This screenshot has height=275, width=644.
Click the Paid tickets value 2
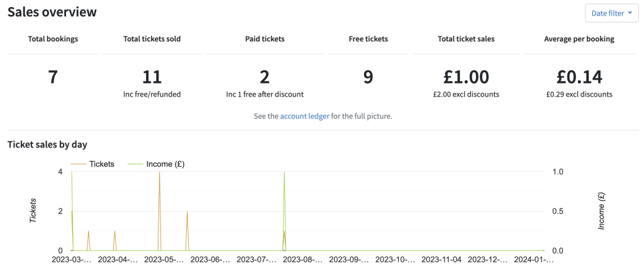pos(265,77)
